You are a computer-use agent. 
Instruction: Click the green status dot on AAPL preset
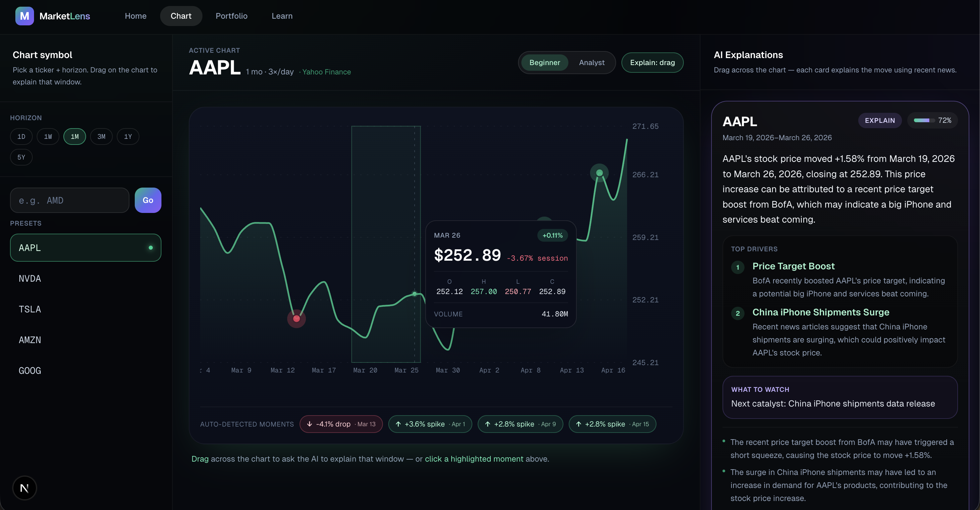tap(151, 248)
